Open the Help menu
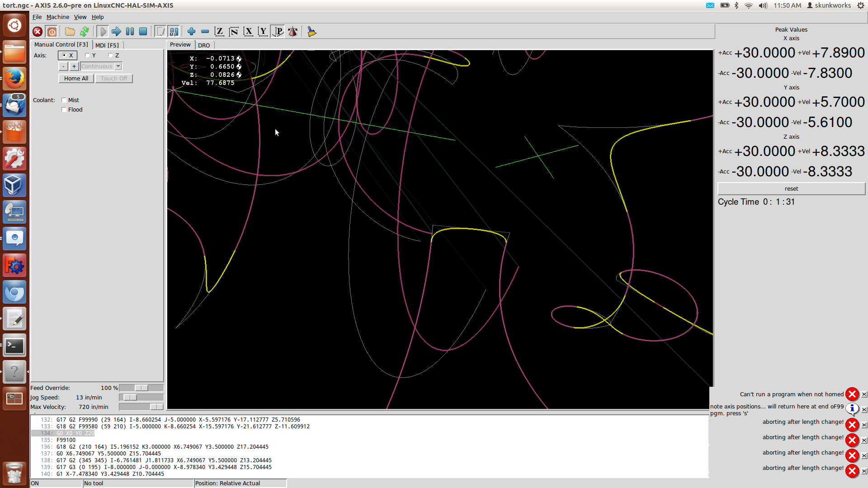The height and width of the screenshot is (488, 868). coord(98,17)
